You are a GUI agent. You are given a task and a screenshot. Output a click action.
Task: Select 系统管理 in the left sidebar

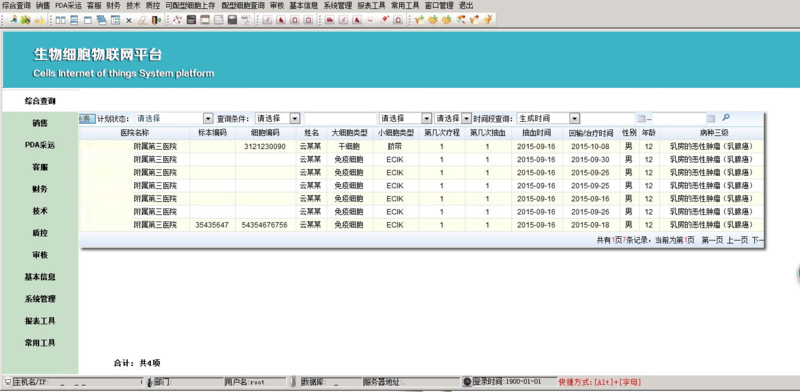40,299
